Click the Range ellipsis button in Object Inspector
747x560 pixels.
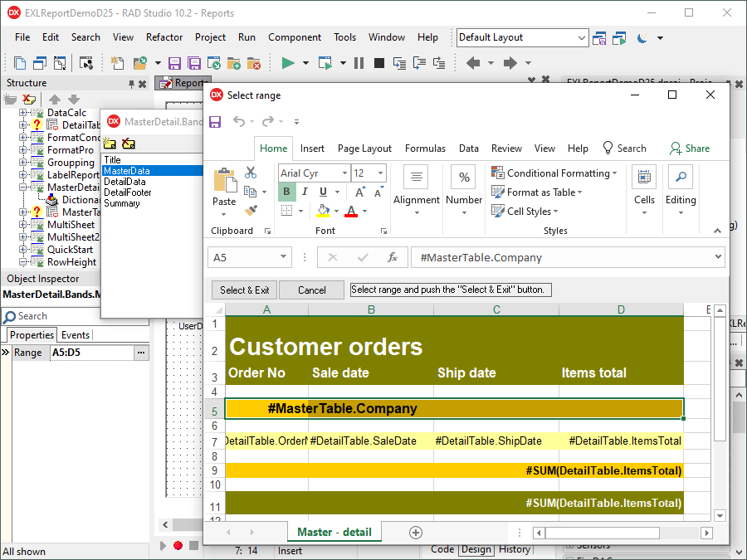[x=141, y=353]
